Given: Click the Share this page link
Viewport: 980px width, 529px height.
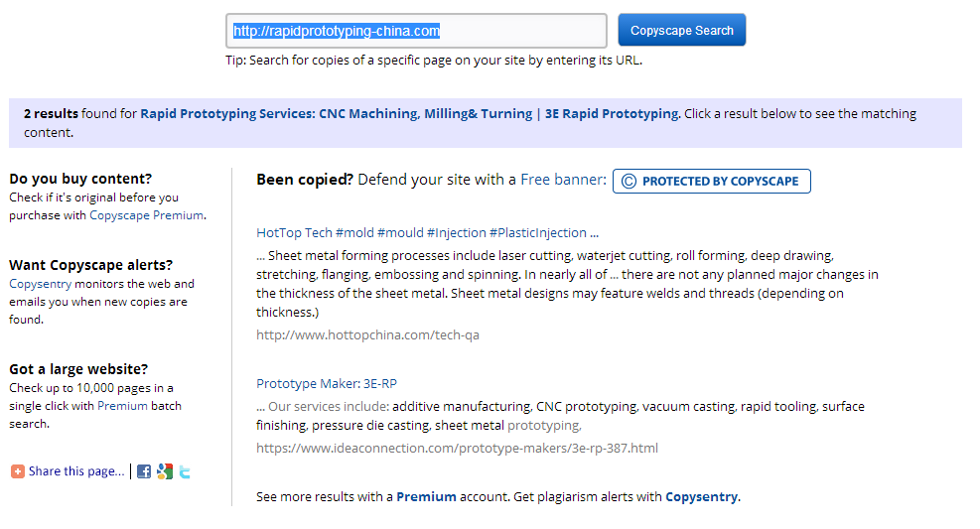Looking at the screenshot, I should (76, 470).
